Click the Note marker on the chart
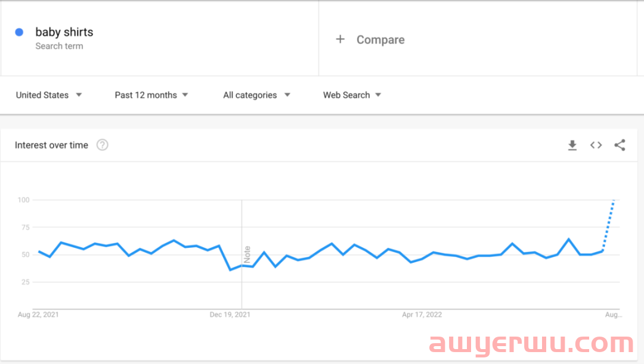644x364 pixels. click(247, 254)
